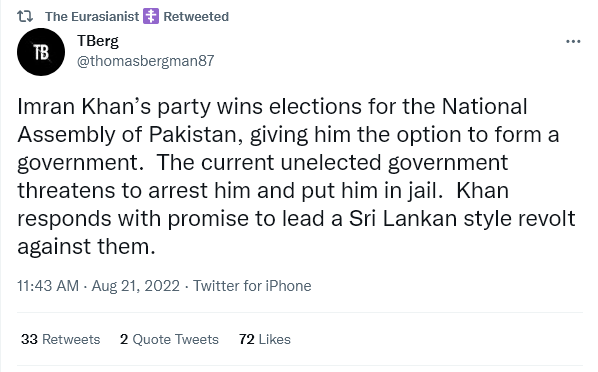Click the 33 retweet count number
Viewport: 598px width, 372px height.
click(29, 339)
